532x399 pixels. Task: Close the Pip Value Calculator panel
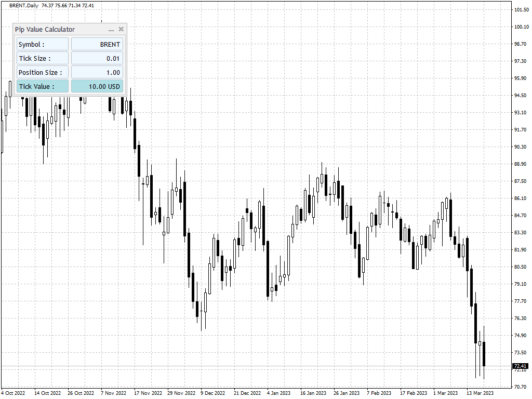121,29
